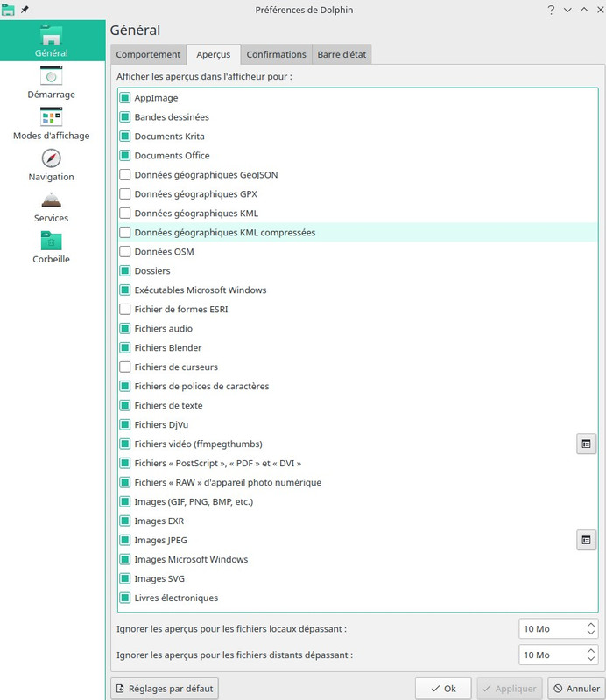Image resolution: width=606 pixels, height=700 pixels.
Task: Click the pin icon in title bar
Action: [x=25, y=10]
